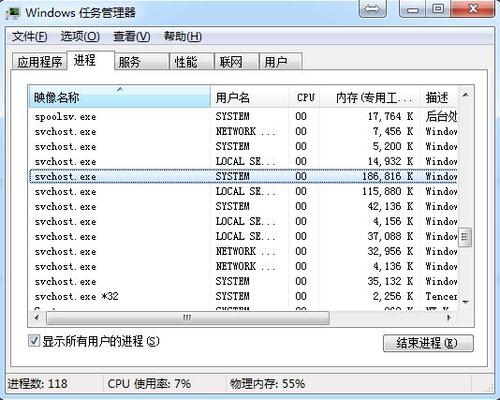500x400 pixels.
Task: Open the 查看(V) menu
Action: [132, 36]
